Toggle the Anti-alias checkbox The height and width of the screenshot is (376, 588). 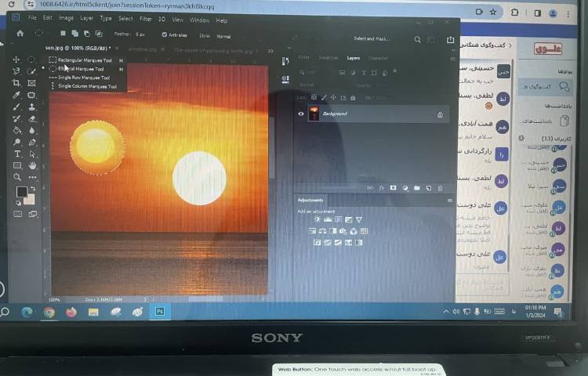click(165, 35)
